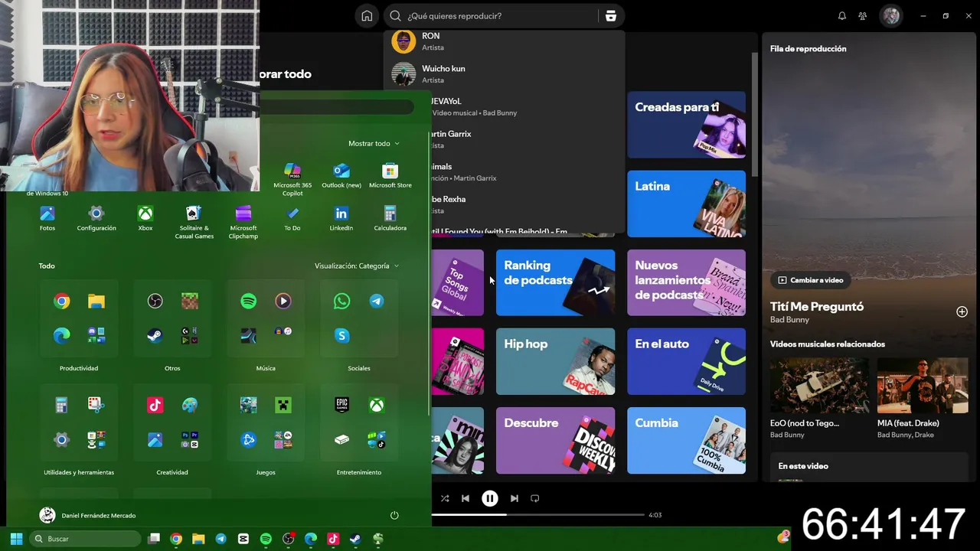Focus the '¿Qué quieres reproducir?' search field
This screenshot has height=551, width=980.
490,16
